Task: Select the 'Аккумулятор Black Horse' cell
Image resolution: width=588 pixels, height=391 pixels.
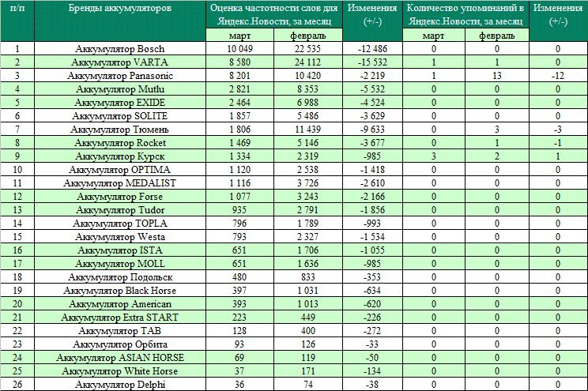Action: (x=120, y=291)
